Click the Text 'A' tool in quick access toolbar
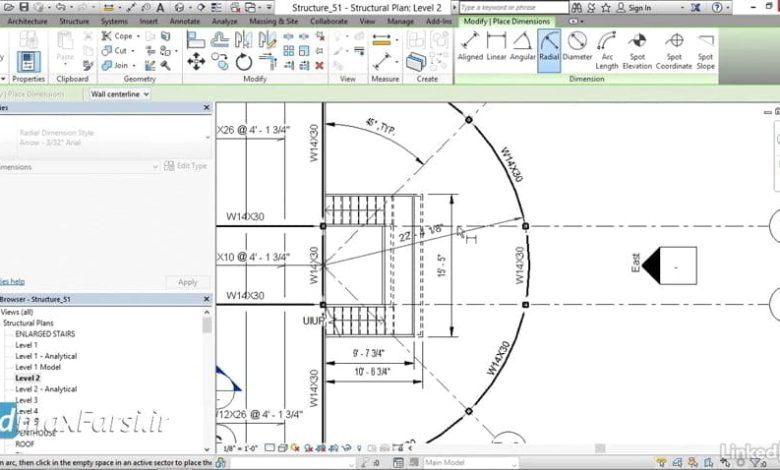This screenshot has height=470, width=780. click(x=160, y=7)
